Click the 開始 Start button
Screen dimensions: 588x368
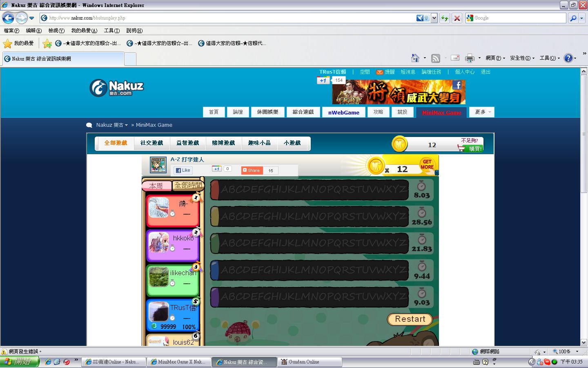click(20, 362)
